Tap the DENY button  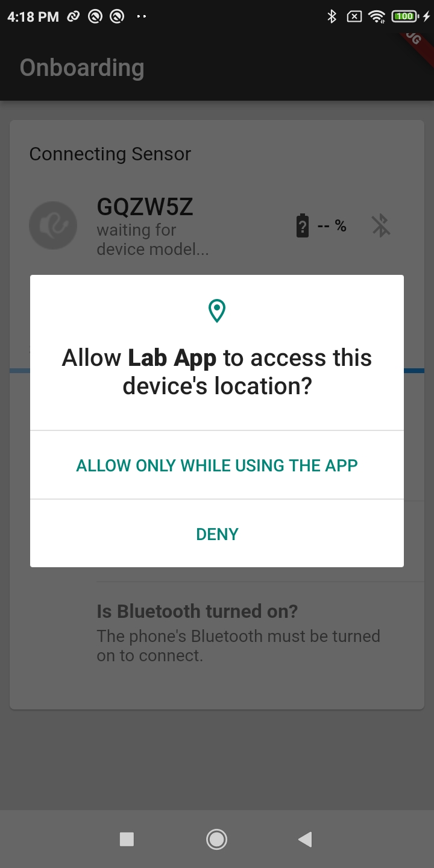pyautogui.click(x=217, y=533)
